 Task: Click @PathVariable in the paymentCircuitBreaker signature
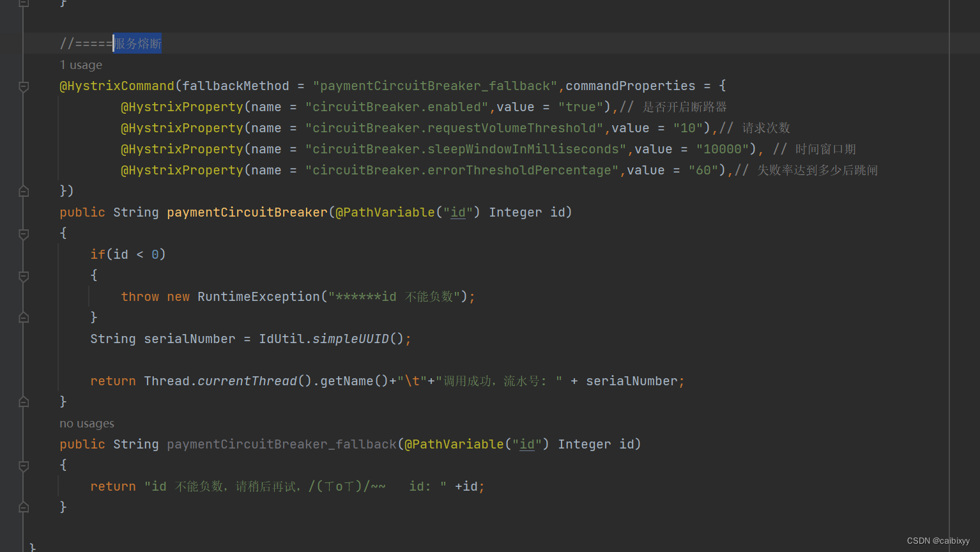pos(385,212)
